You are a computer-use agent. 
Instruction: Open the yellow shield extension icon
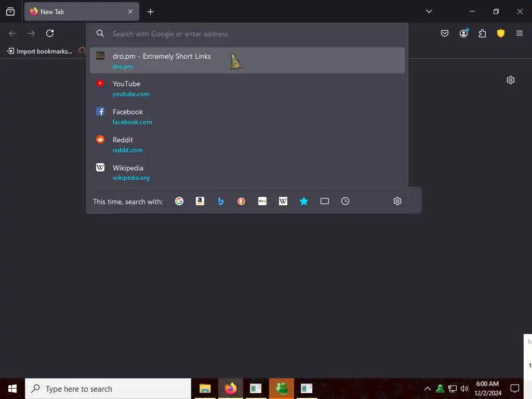pyautogui.click(x=501, y=33)
